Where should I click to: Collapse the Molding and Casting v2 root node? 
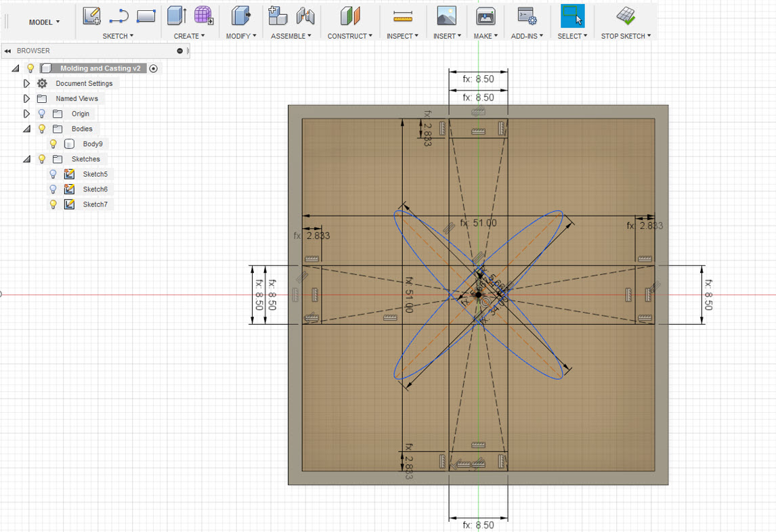pos(16,68)
